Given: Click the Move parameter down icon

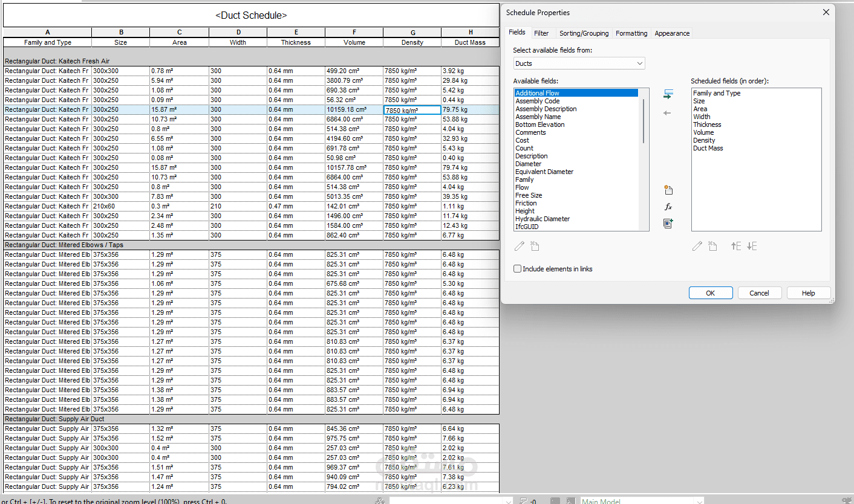Looking at the screenshot, I should coord(752,246).
